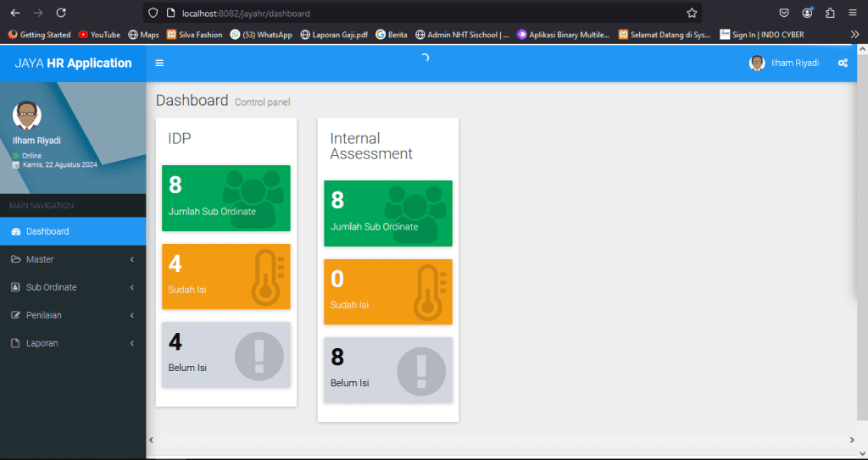This screenshot has width=868, height=460.
Task: Click the Laporan file icon
Action: coord(15,343)
